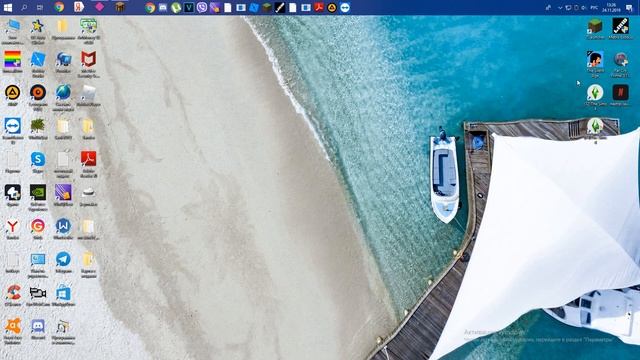Open uTorrent from the taskbar
This screenshot has height=360, width=640.
click(x=176, y=7)
